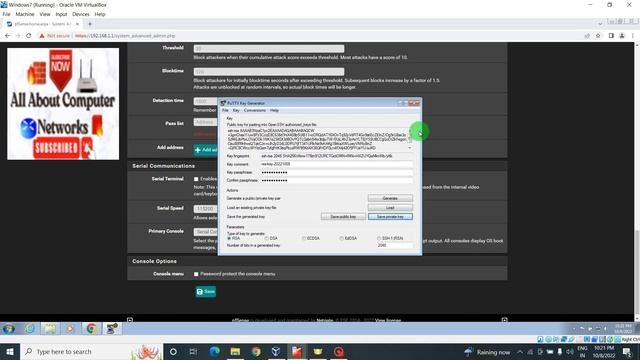
Task: Click the bookmark star icon
Action: click(598, 36)
